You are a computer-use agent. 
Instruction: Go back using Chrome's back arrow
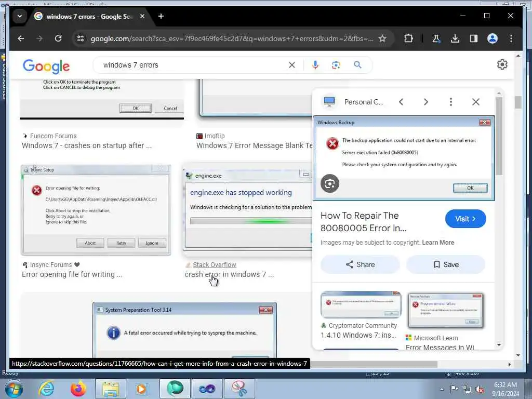click(21, 38)
